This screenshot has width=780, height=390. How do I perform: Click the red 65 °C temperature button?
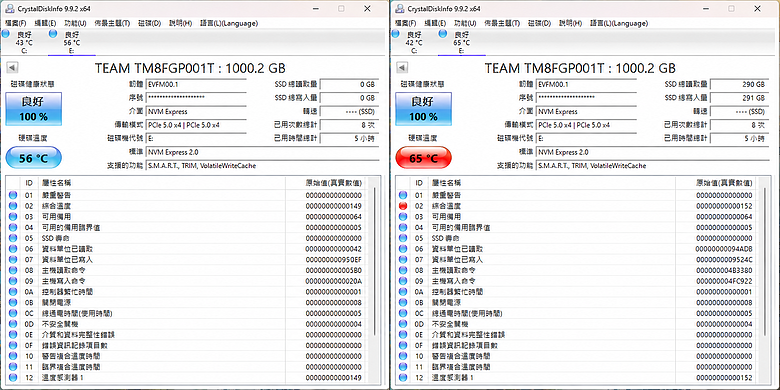[423, 158]
